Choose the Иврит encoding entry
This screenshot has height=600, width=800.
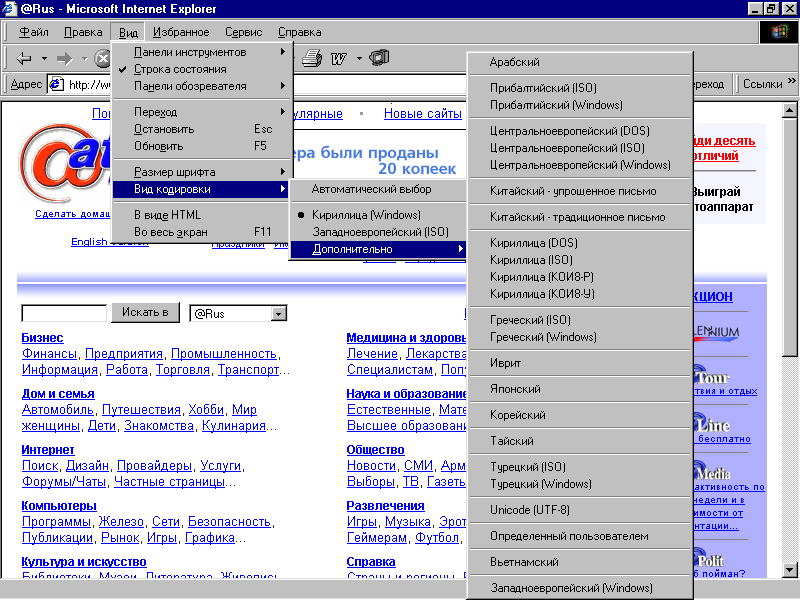(x=580, y=363)
